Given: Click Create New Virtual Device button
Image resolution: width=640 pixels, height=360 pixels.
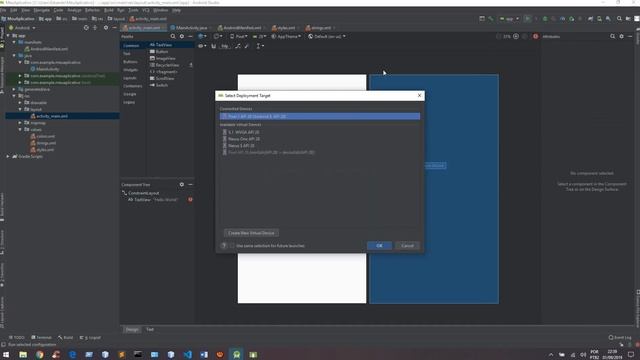Looking at the screenshot, I should (251, 233).
